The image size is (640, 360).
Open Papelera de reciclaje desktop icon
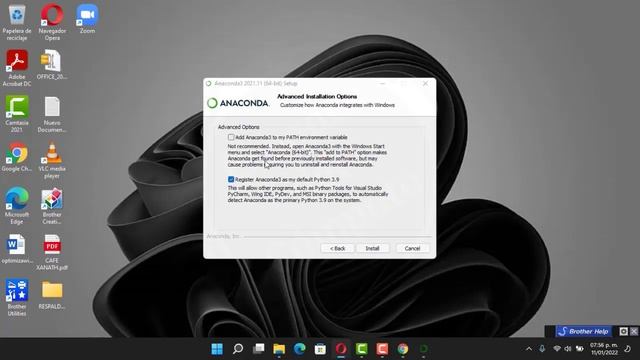tap(17, 22)
